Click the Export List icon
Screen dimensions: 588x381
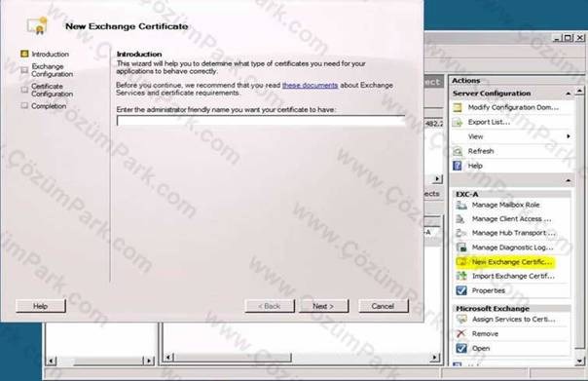[x=458, y=123]
